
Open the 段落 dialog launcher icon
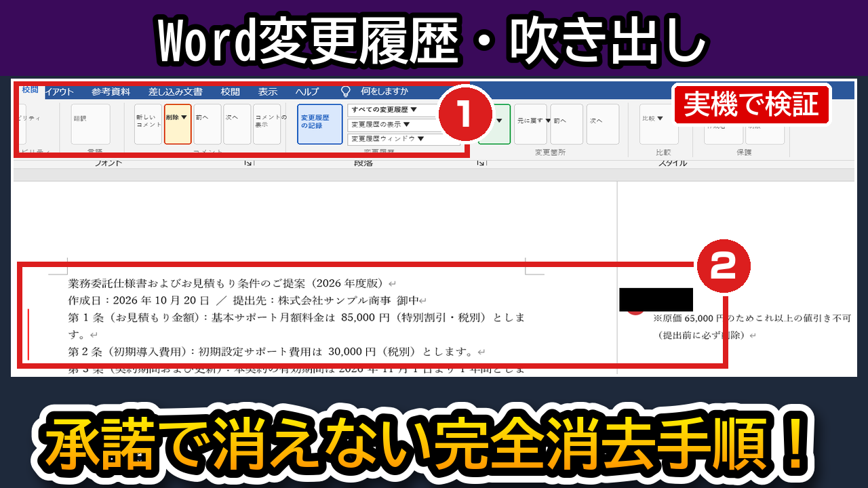tap(481, 163)
